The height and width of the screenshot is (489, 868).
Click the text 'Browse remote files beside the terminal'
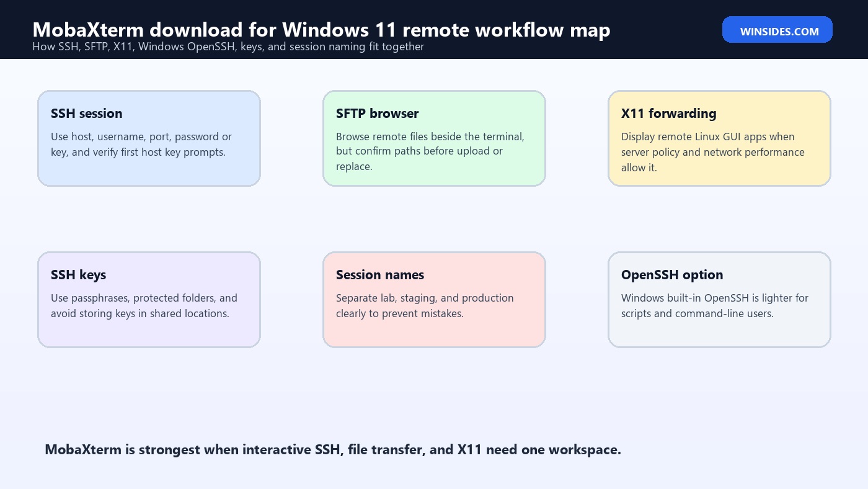(430, 137)
